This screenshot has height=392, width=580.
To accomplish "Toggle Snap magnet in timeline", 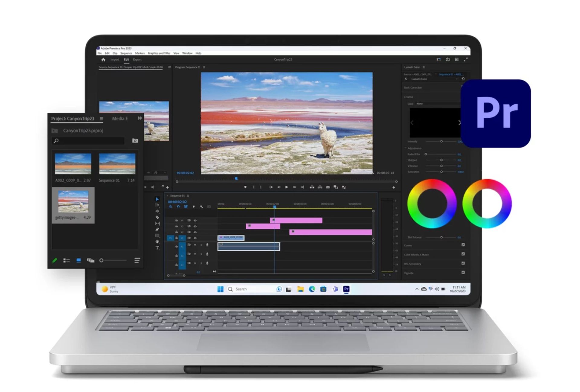I will pos(178,207).
